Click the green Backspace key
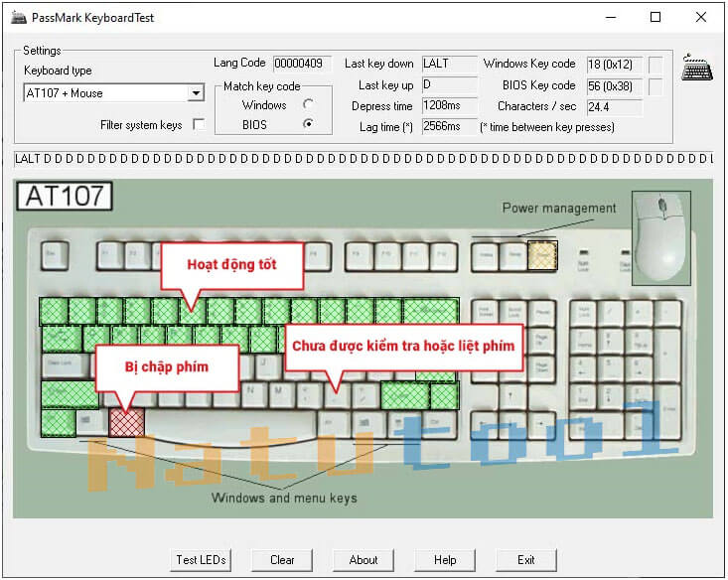 431,311
